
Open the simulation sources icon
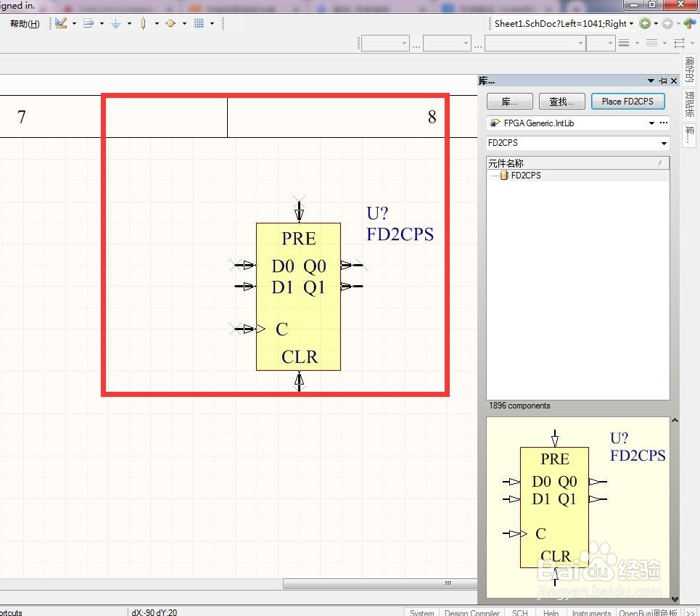point(170,23)
